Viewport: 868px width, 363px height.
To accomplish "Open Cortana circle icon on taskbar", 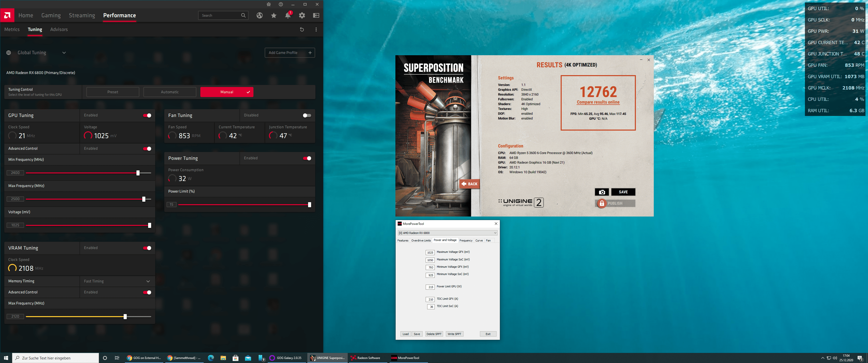I will 105,358.
